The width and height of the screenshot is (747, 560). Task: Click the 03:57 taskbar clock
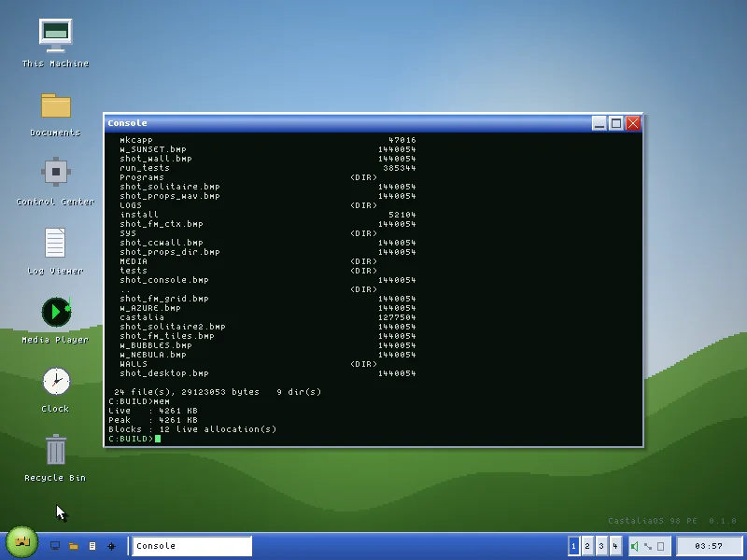709,546
